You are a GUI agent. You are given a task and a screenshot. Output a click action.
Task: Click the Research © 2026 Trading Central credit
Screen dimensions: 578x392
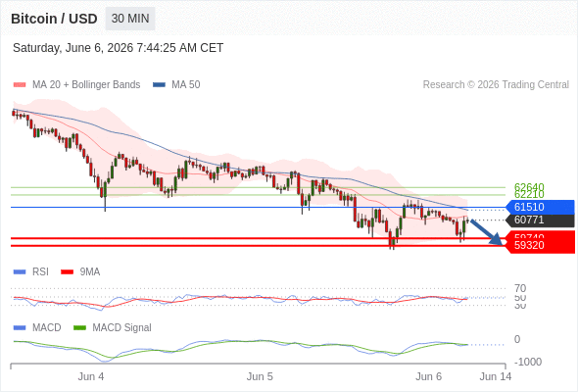pyautogui.click(x=496, y=85)
